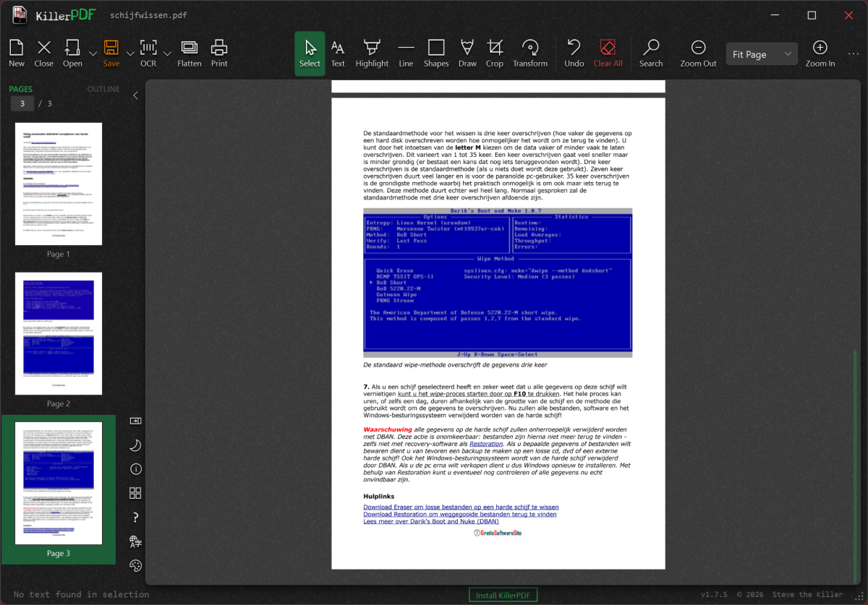
Task: Expand the Open dropdown arrow
Action: pos(93,54)
